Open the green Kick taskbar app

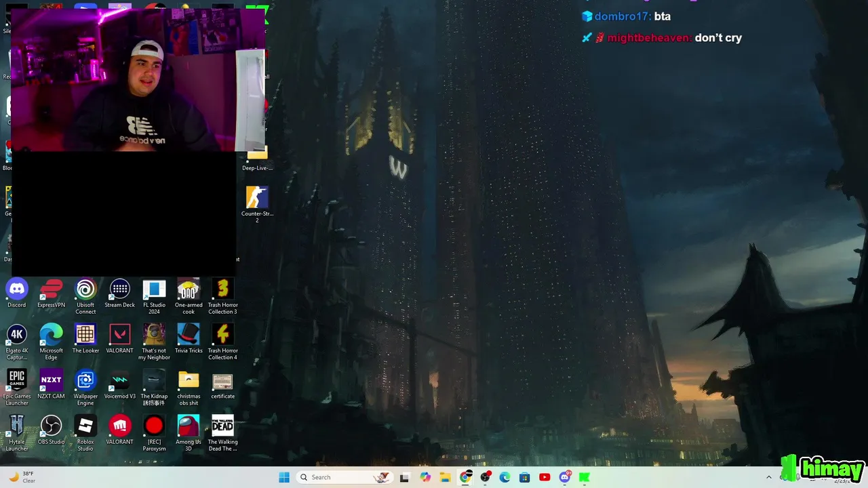pos(585,477)
